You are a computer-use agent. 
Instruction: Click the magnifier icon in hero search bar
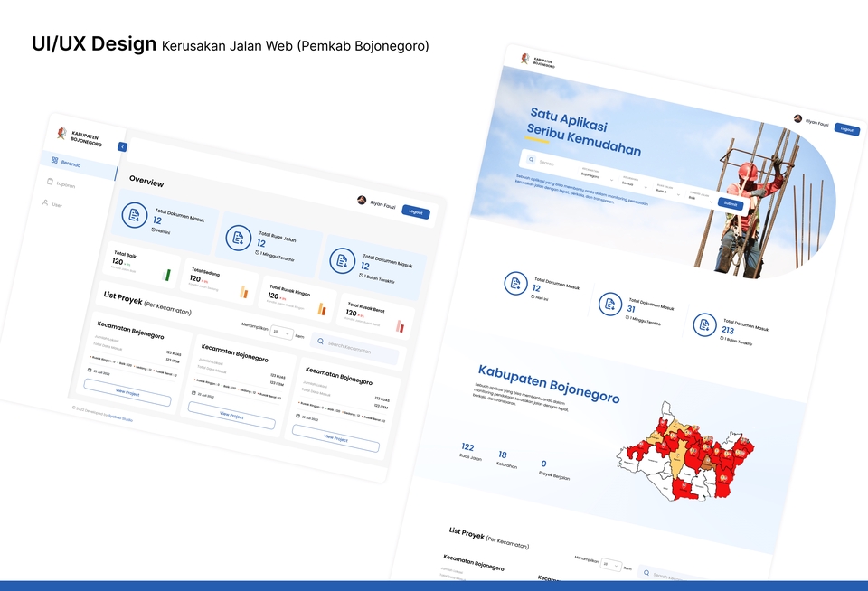(x=531, y=159)
